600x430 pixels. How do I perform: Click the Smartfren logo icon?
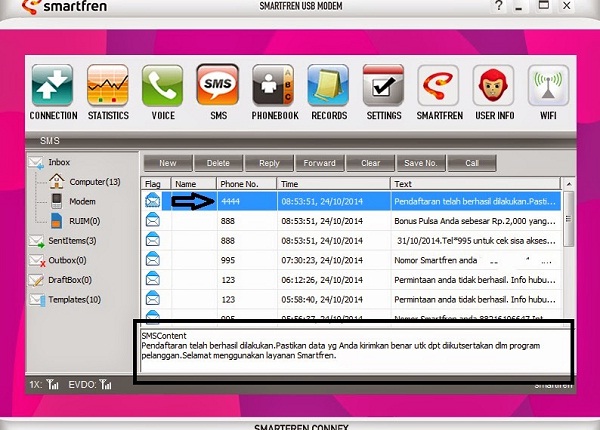(437, 87)
